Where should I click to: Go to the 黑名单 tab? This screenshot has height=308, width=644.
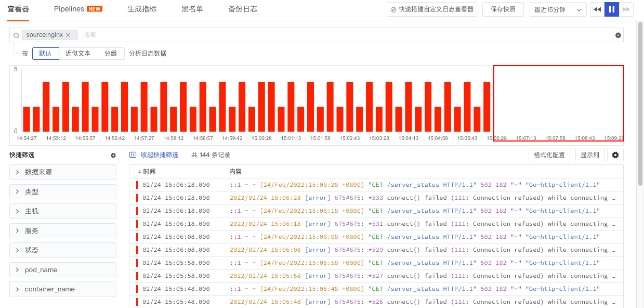[192, 9]
